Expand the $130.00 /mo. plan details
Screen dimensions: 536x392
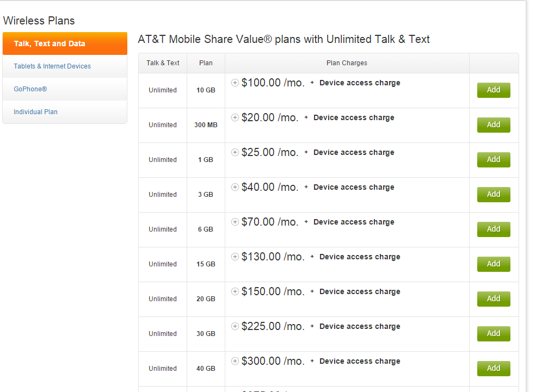pos(235,257)
